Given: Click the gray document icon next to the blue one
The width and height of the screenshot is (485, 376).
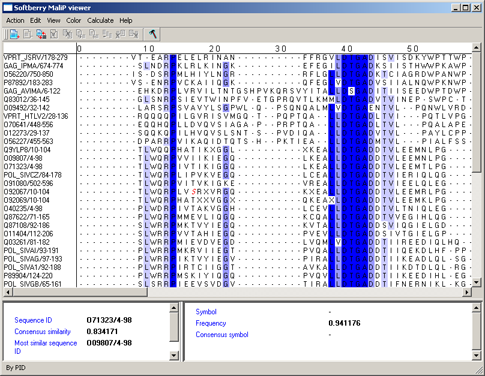Looking at the screenshot, I should 28,34.
